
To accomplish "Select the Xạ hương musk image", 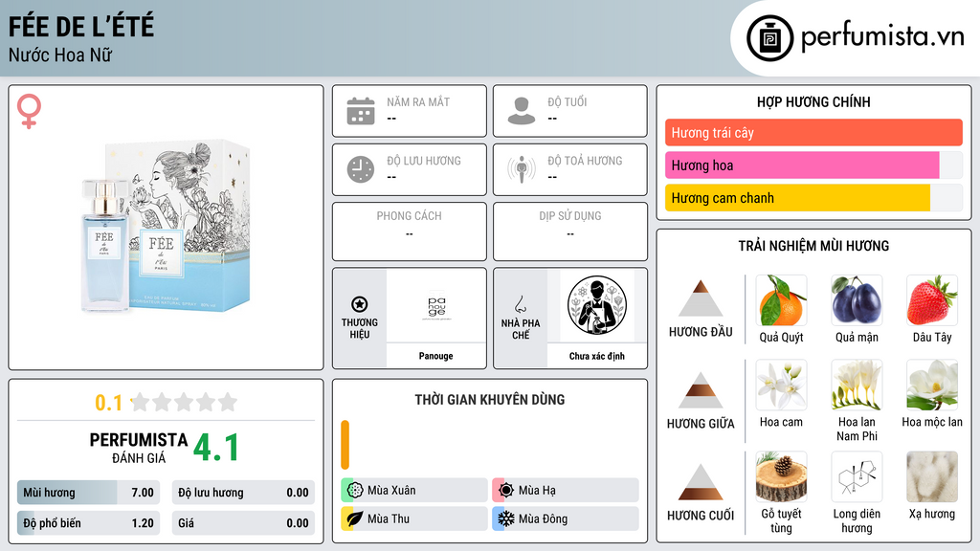I will click(x=932, y=476).
